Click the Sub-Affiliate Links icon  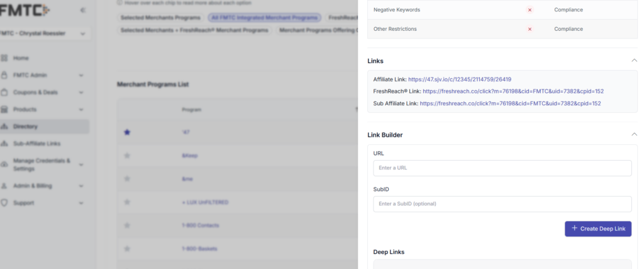tap(4, 143)
